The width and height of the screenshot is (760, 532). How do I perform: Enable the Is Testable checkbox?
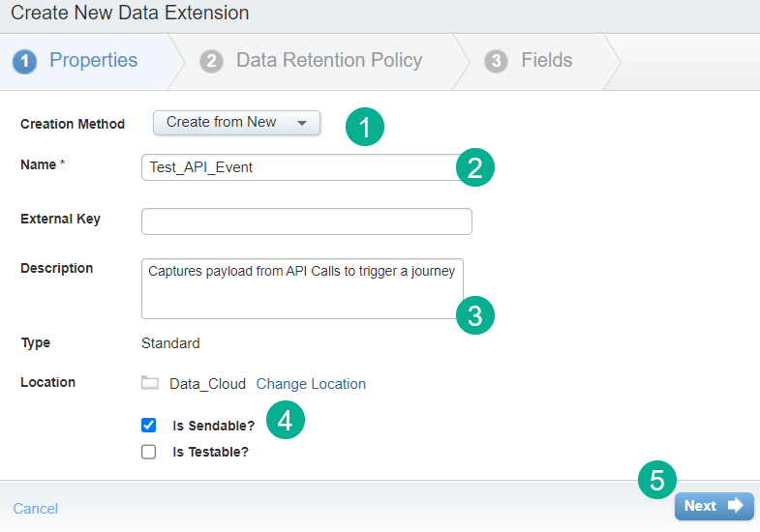click(149, 452)
